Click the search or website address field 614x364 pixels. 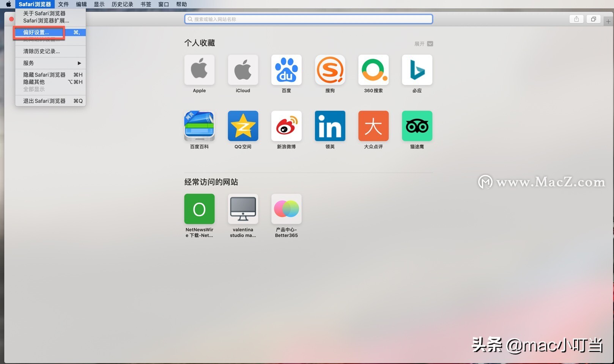(x=308, y=19)
